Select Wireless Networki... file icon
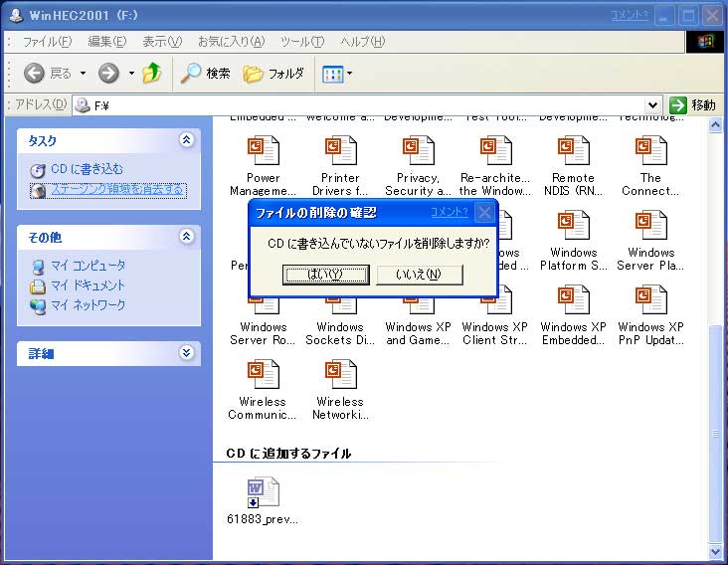This screenshot has width=728, height=565. pyautogui.click(x=341, y=375)
